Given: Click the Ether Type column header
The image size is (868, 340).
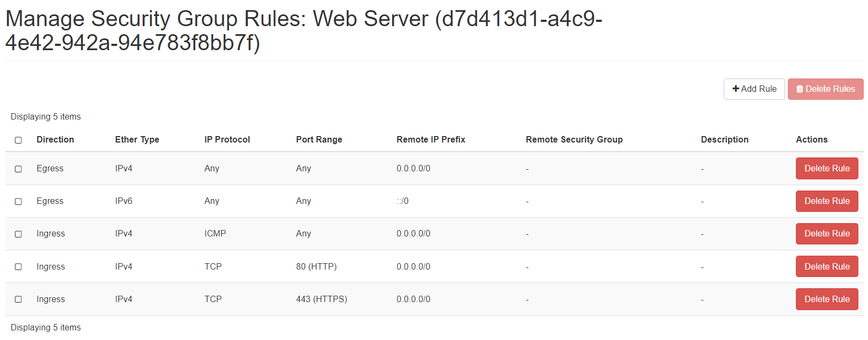Looking at the screenshot, I should point(137,139).
